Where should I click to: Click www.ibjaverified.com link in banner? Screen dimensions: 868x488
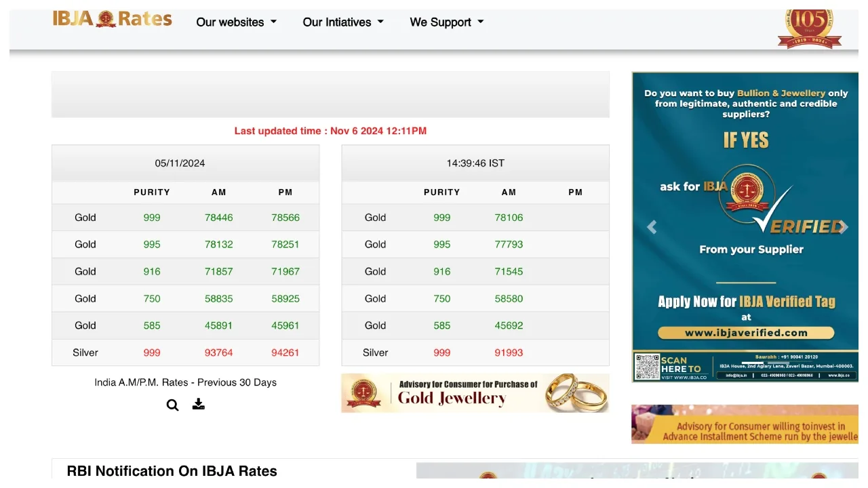tap(746, 333)
